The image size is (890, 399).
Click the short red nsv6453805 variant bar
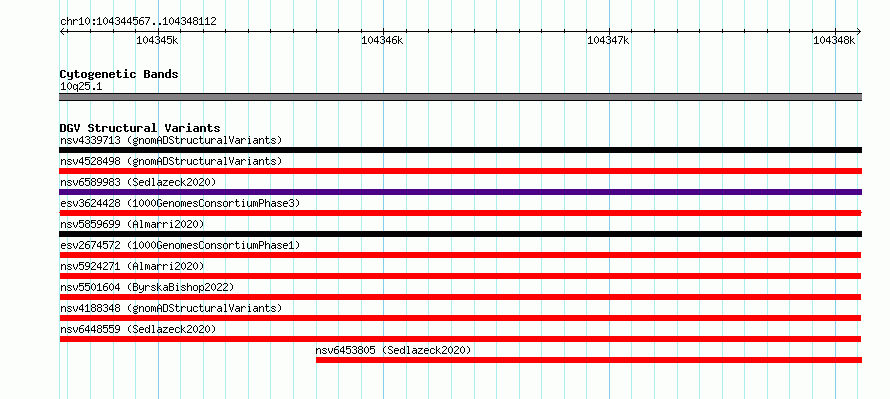point(589,360)
